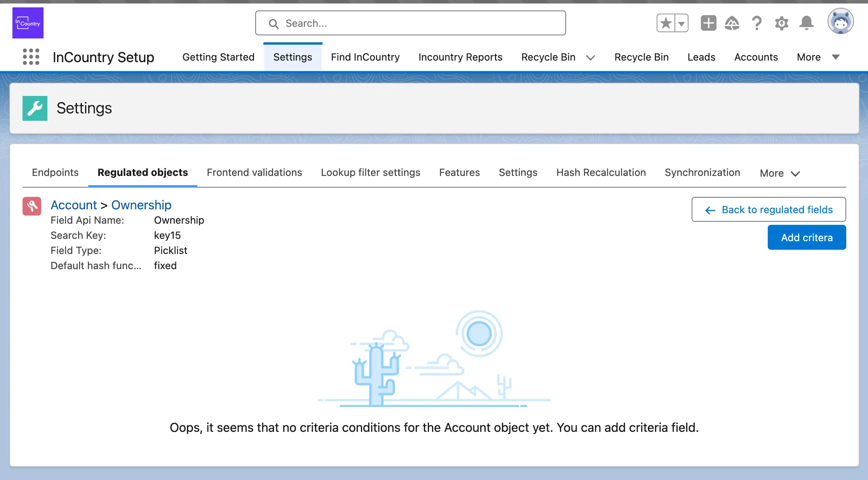868x480 pixels.
Task: Expand the Recycle Bin tab chevron
Action: click(x=591, y=57)
